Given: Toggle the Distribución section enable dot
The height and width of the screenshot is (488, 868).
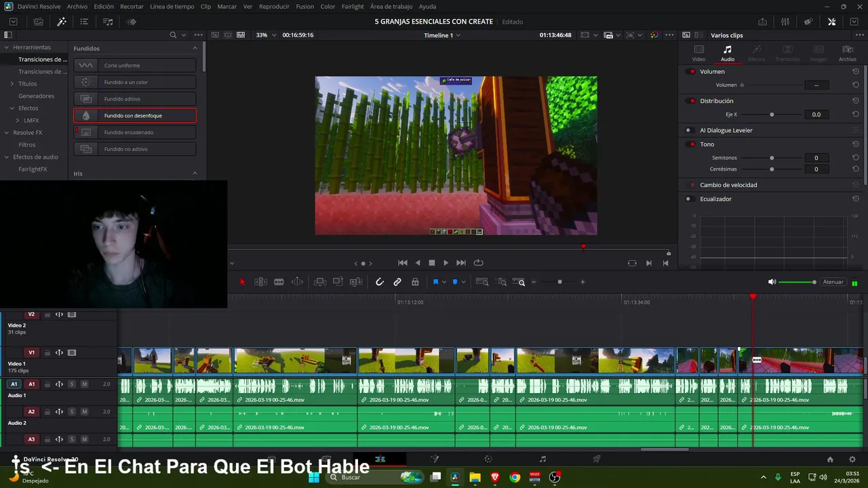Looking at the screenshot, I should point(692,101).
